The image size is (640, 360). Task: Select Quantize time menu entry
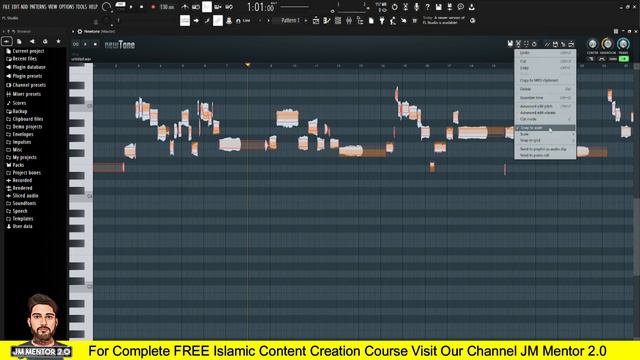pyautogui.click(x=545, y=98)
